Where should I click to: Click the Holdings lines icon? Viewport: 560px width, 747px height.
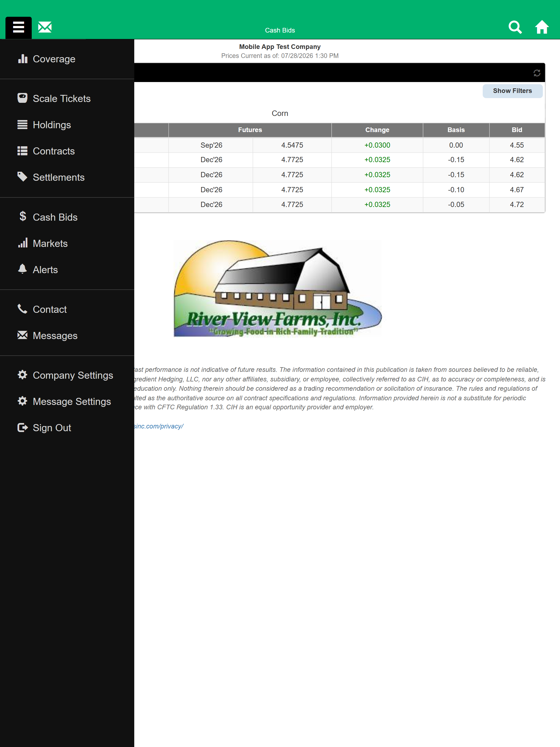pyautogui.click(x=23, y=125)
